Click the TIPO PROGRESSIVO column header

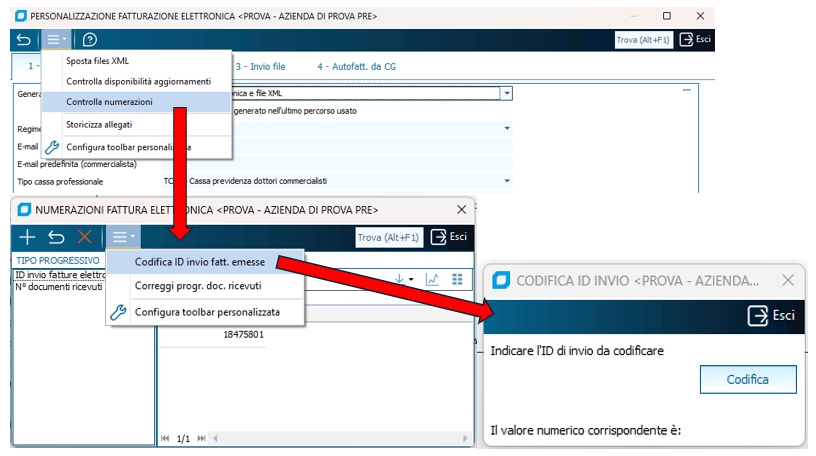pyautogui.click(x=58, y=260)
